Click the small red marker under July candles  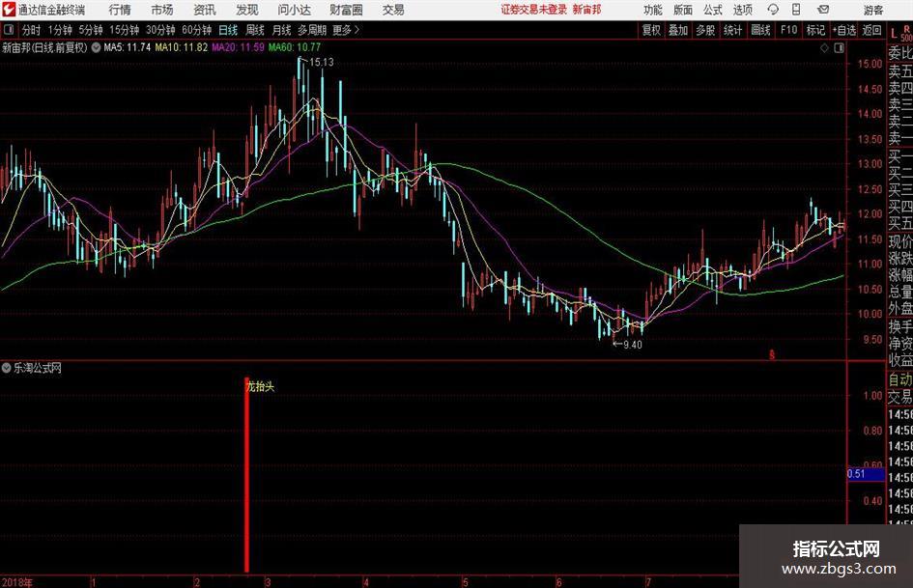(772, 354)
